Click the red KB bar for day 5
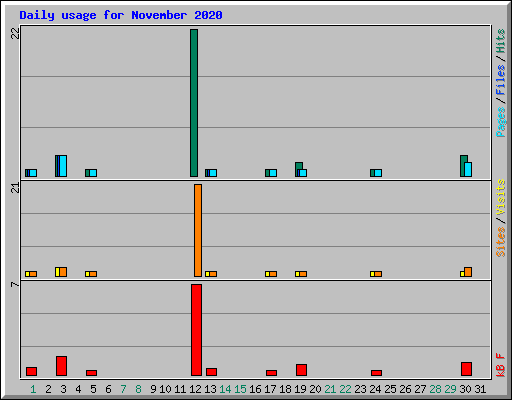 pyautogui.click(x=91, y=373)
